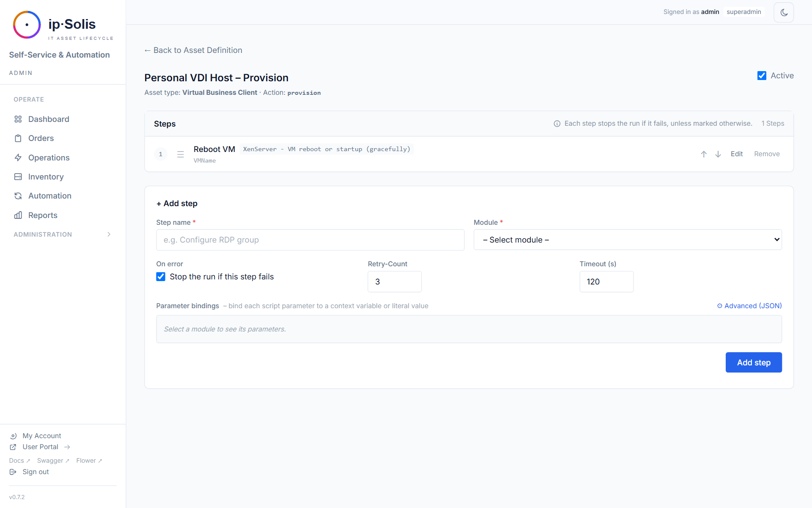Click the Reports bar chart icon
Viewport: 812px width, 508px height.
point(18,215)
